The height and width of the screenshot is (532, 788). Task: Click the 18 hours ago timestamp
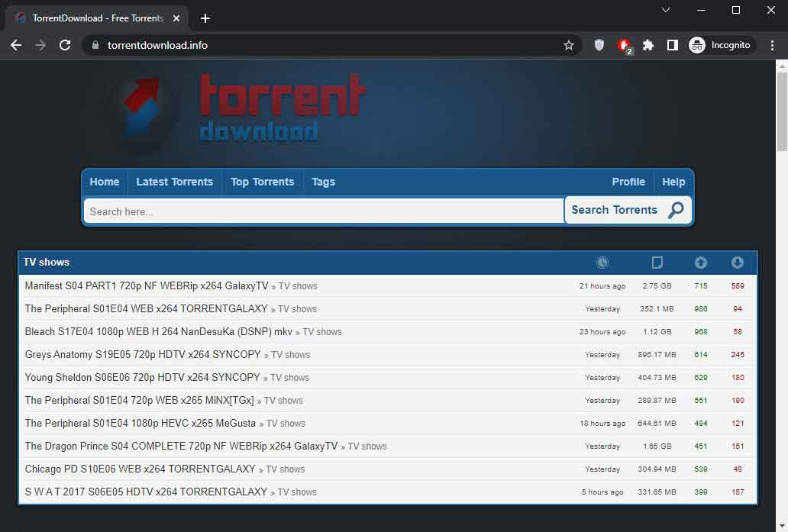[x=602, y=424]
